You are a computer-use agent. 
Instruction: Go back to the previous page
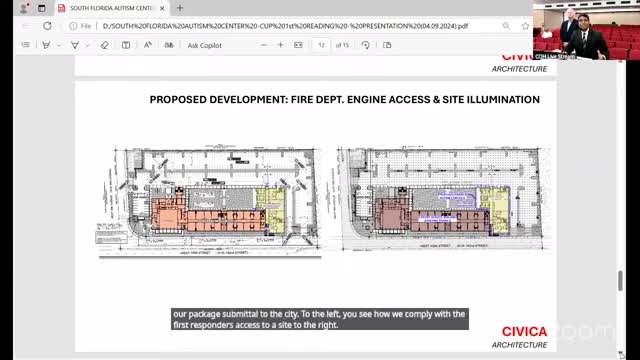point(27,26)
